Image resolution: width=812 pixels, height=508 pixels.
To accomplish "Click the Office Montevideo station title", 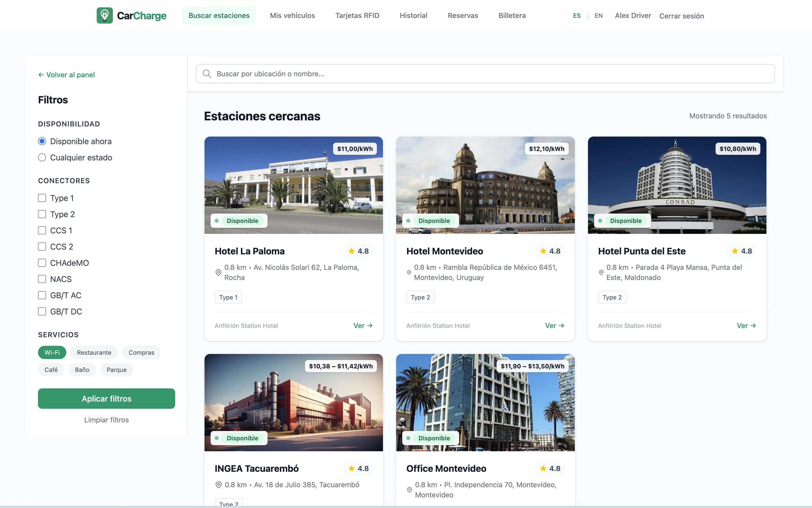I will [446, 468].
